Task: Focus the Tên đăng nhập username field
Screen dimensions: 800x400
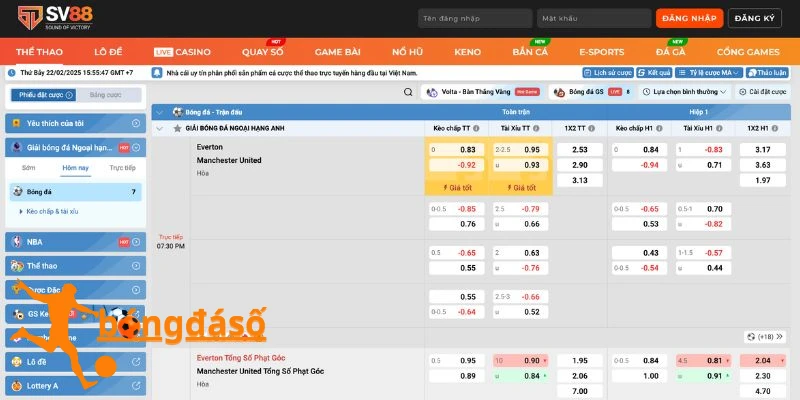Action: pyautogui.click(x=475, y=18)
